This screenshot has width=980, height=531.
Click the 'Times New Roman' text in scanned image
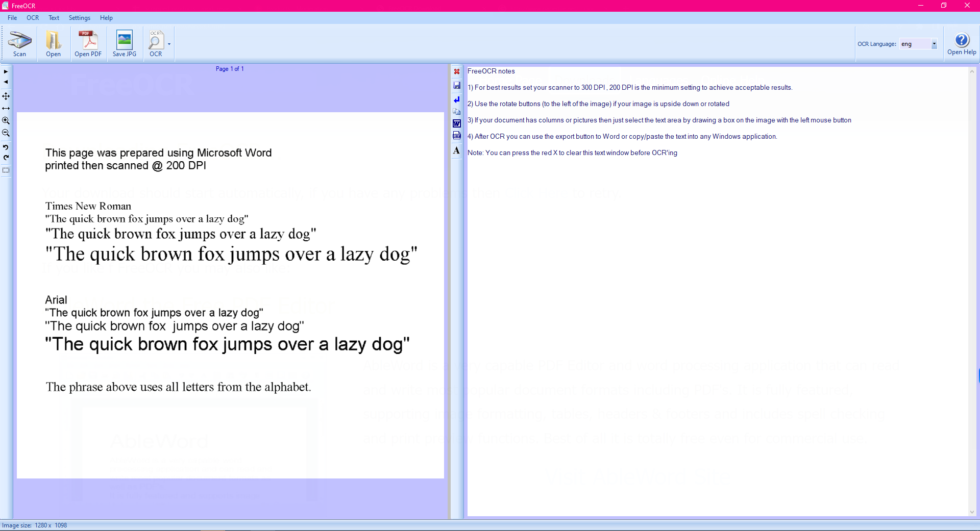[x=88, y=206]
